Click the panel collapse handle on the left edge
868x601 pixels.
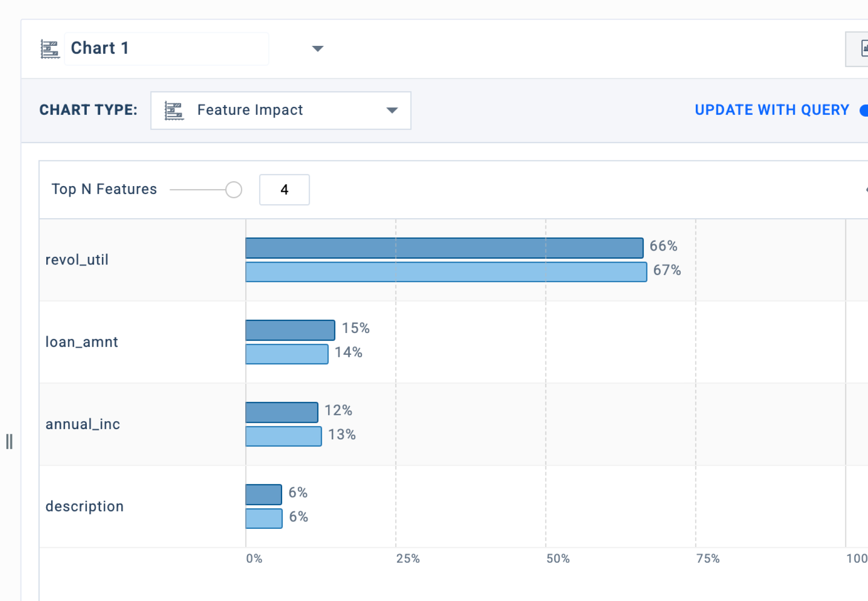coord(9,442)
